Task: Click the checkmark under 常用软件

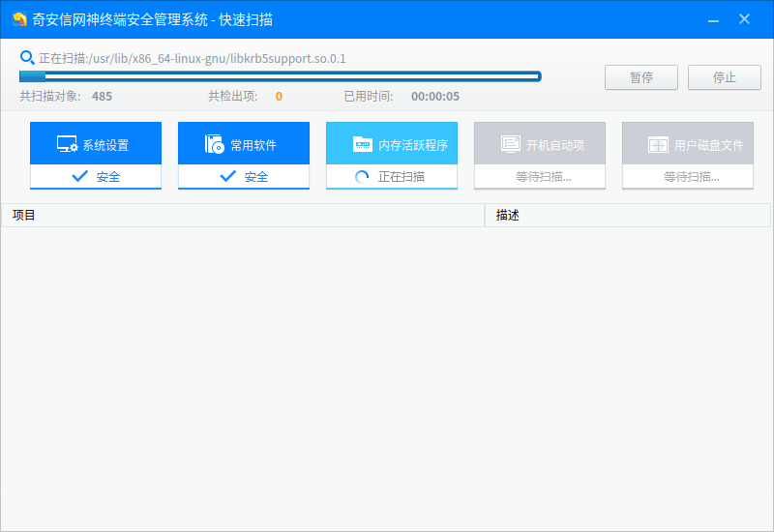Action: [228, 177]
